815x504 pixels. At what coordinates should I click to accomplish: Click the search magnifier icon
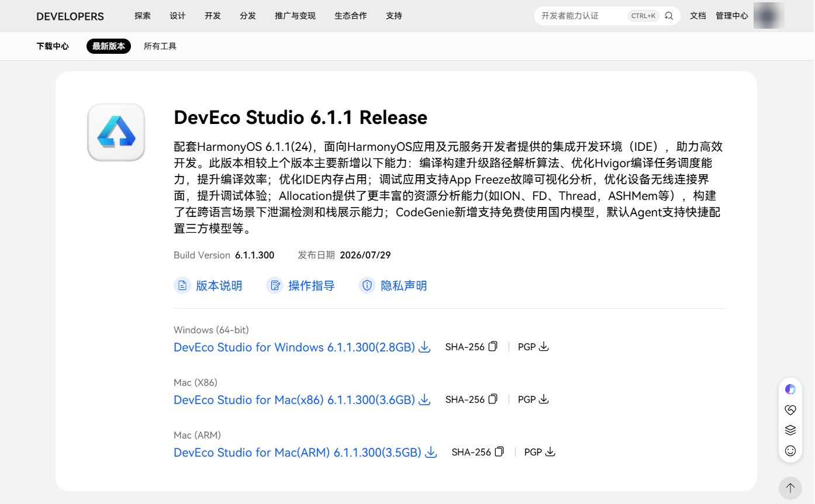coord(669,16)
